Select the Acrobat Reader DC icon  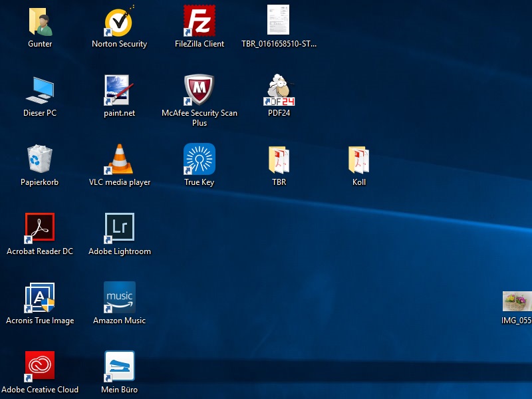tap(40, 228)
